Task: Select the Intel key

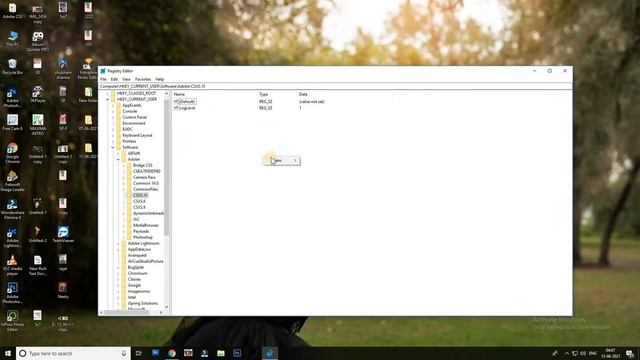Action: [131, 298]
